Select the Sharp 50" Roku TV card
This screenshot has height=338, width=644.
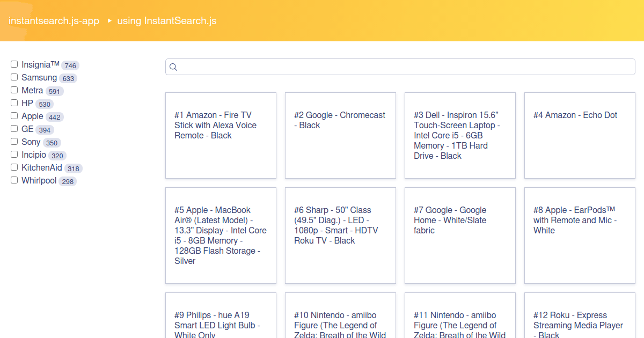point(340,236)
